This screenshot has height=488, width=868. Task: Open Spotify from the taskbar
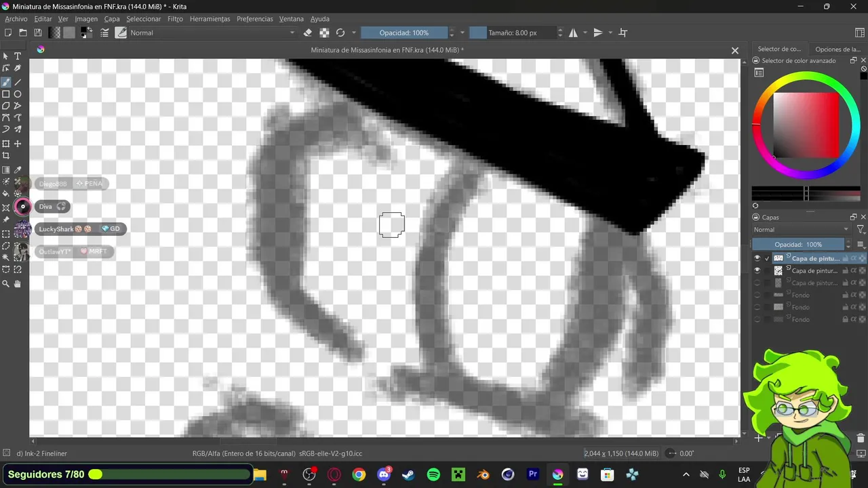(433, 474)
